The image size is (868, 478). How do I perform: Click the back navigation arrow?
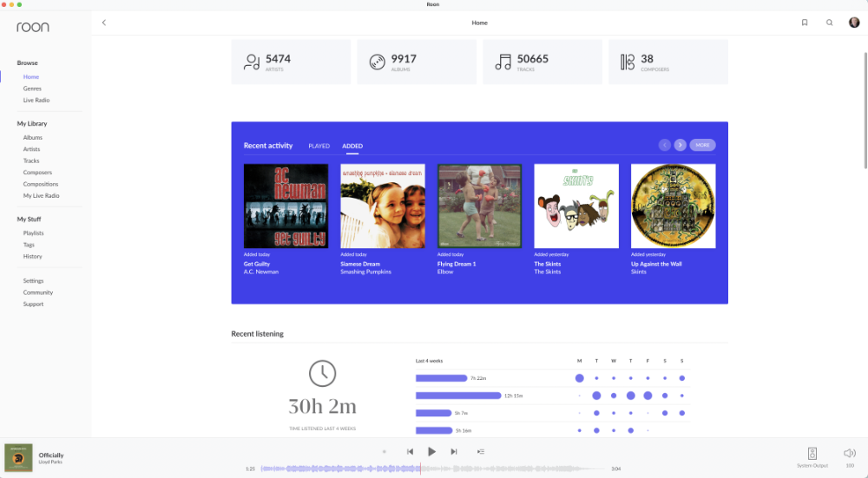[x=103, y=23]
